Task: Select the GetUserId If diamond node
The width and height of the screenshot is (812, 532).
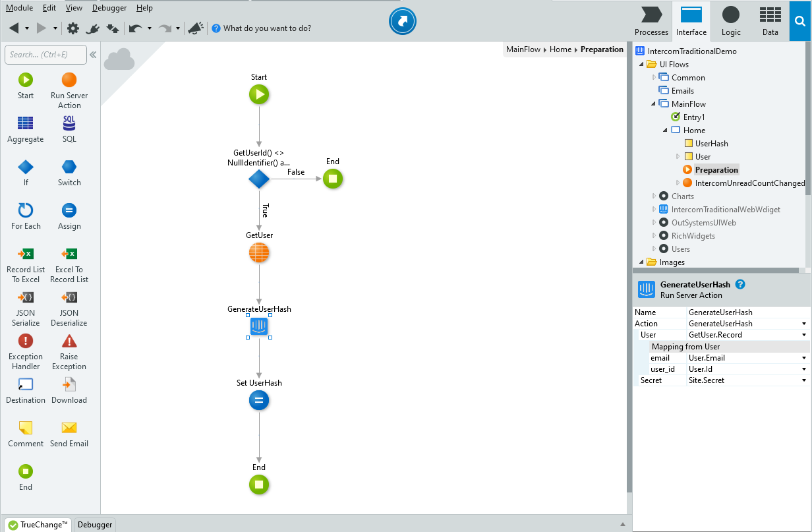Action: 259,179
